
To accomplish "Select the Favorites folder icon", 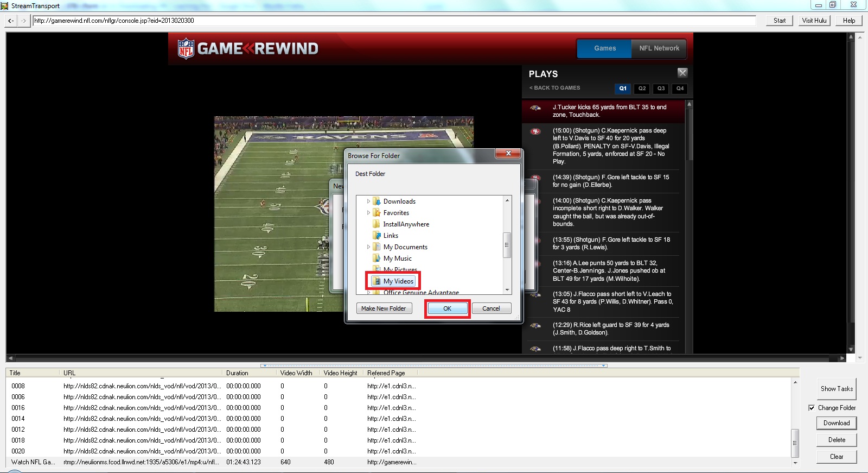I will 376,213.
